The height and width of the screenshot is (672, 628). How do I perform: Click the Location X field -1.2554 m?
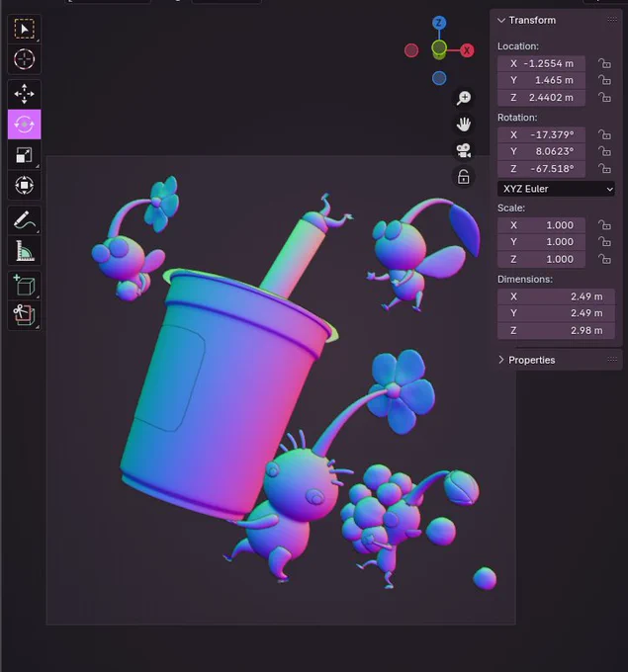[x=541, y=64]
